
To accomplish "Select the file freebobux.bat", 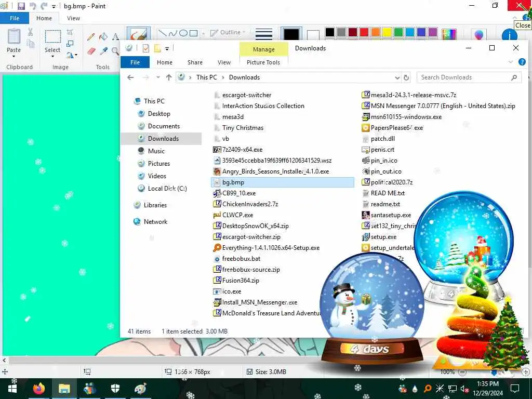I will pos(241,259).
